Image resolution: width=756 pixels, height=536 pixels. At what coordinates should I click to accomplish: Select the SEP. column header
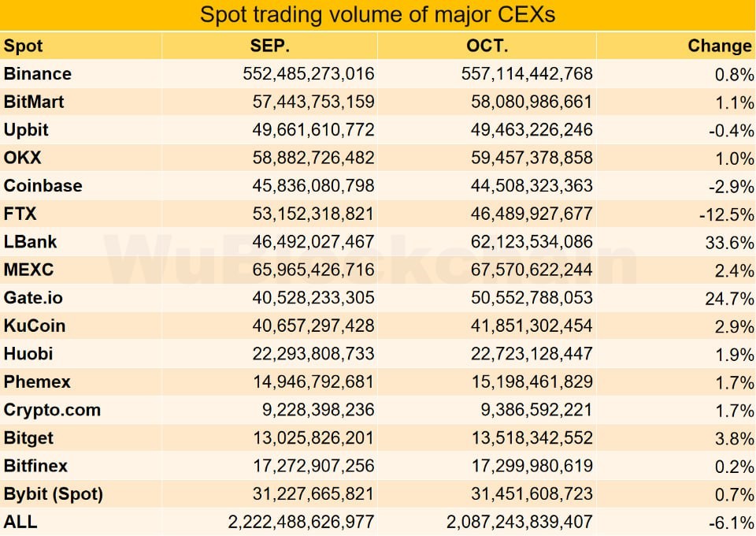269,46
